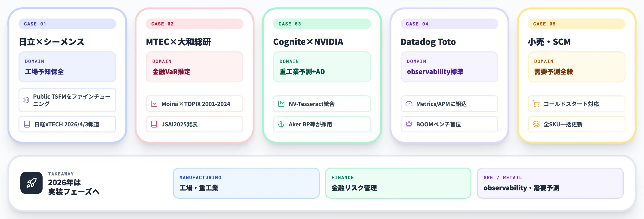The width and height of the screenshot is (644, 219).
Task: Click the Datadog Toto heading
Action: (428, 42)
